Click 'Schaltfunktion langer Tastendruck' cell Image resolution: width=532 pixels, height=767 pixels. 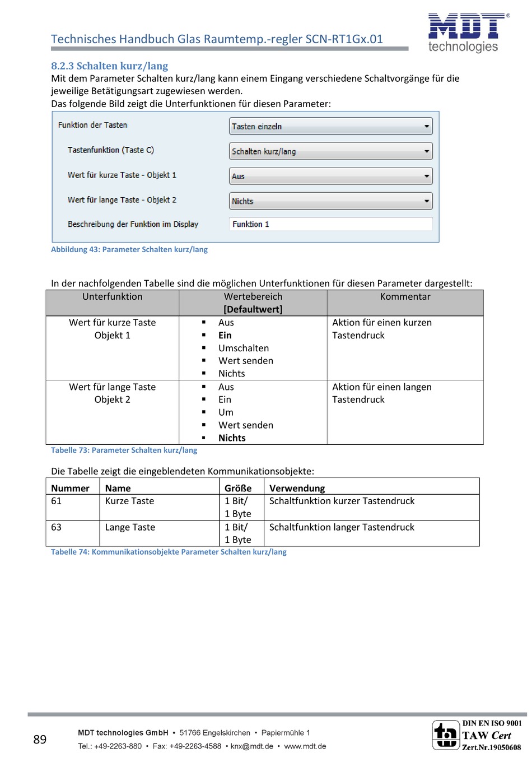click(x=342, y=527)
